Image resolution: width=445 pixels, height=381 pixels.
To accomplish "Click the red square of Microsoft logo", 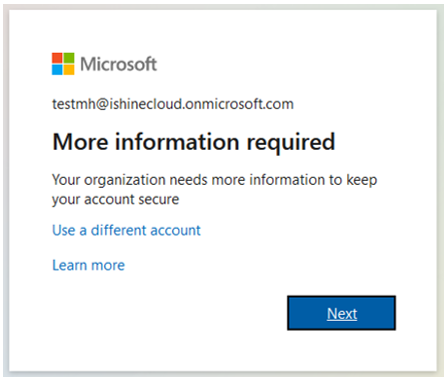I will pyautogui.click(x=57, y=58).
